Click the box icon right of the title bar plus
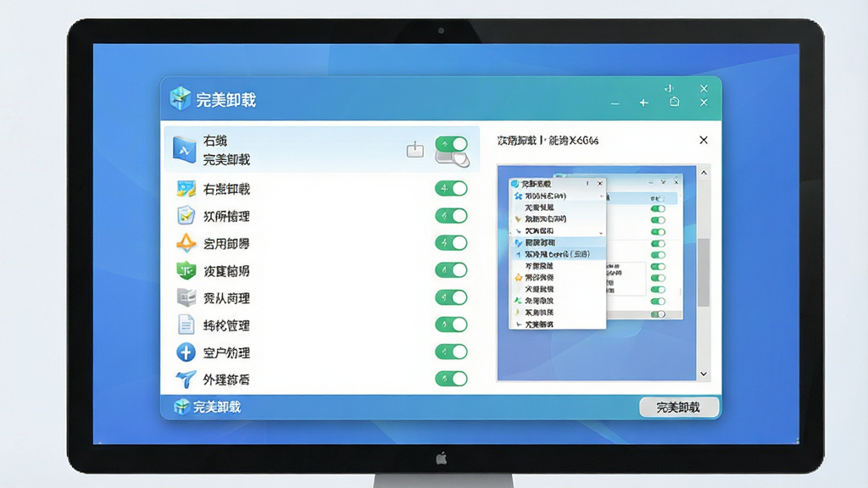 pos(674,102)
